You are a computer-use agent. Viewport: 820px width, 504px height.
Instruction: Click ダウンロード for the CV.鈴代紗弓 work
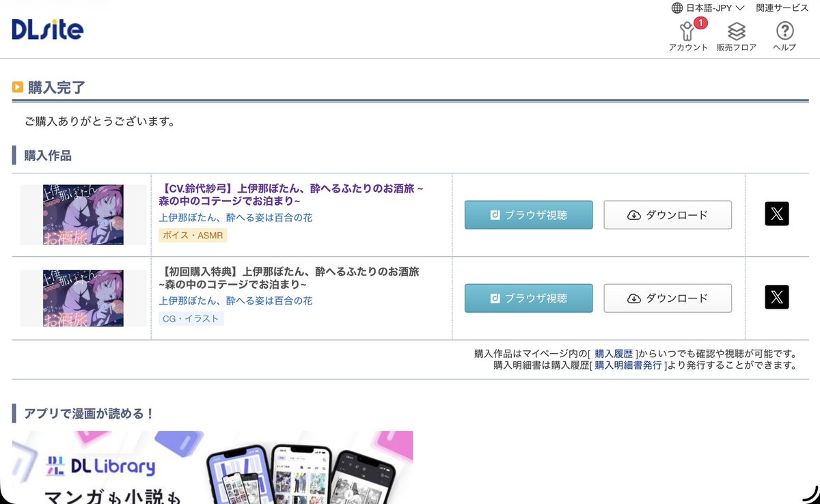[x=668, y=215]
